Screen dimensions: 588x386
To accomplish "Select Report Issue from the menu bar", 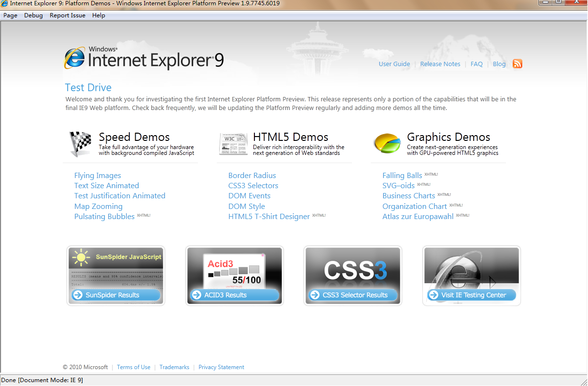I will (x=67, y=15).
